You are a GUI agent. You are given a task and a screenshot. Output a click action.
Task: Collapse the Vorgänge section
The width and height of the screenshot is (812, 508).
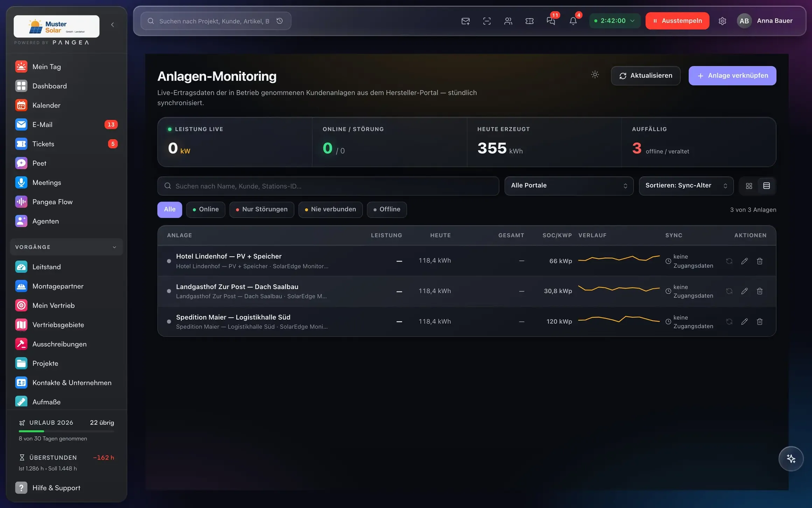66,247
